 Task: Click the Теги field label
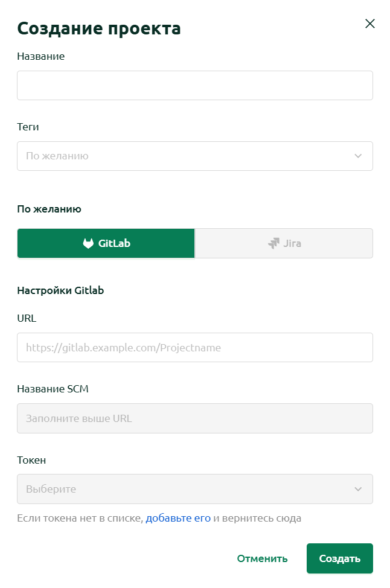(x=28, y=127)
